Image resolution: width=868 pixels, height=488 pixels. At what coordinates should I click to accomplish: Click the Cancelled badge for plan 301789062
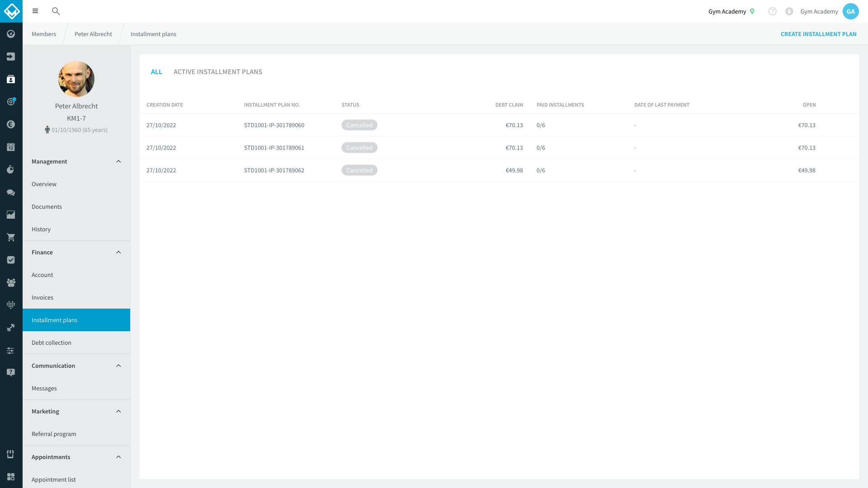point(359,170)
